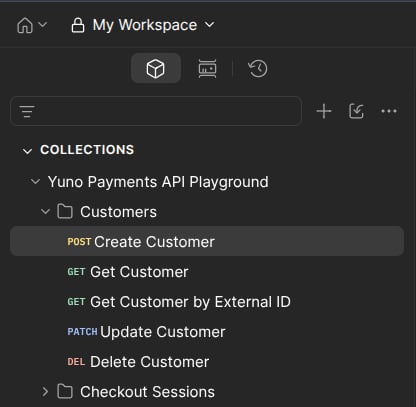Select Yuno Payments API Playground collection
Screen dimensions: 416x407
158,182
